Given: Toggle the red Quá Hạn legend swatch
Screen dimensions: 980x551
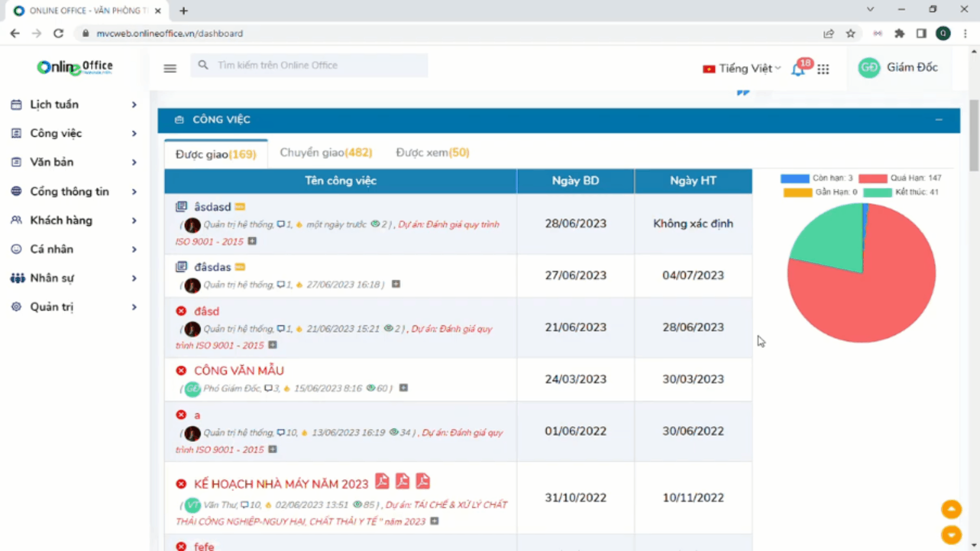Looking at the screenshot, I should pyautogui.click(x=872, y=178).
